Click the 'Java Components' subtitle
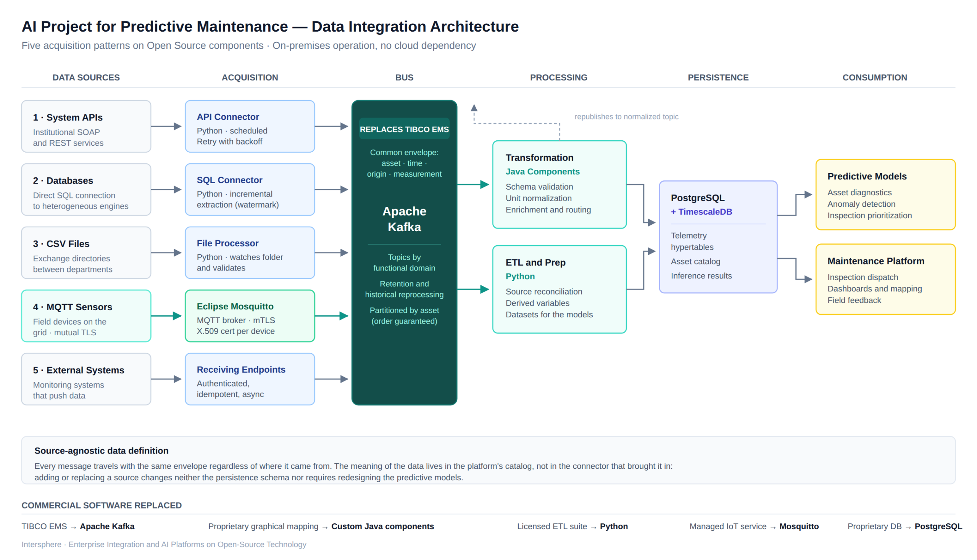 pyautogui.click(x=543, y=172)
